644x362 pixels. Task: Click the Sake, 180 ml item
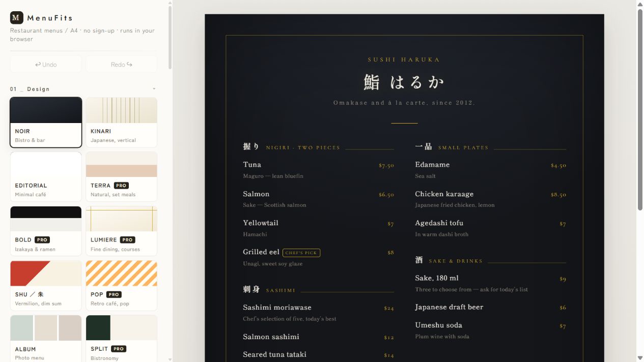[x=437, y=278]
